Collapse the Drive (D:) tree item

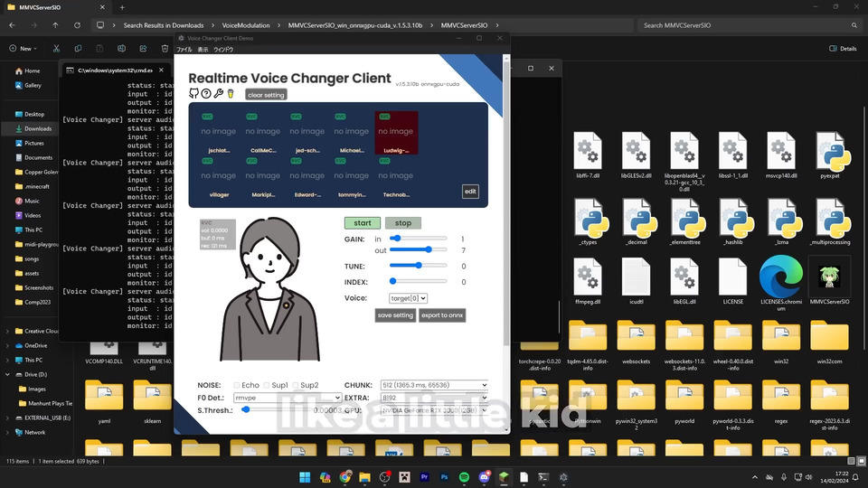pos(7,374)
